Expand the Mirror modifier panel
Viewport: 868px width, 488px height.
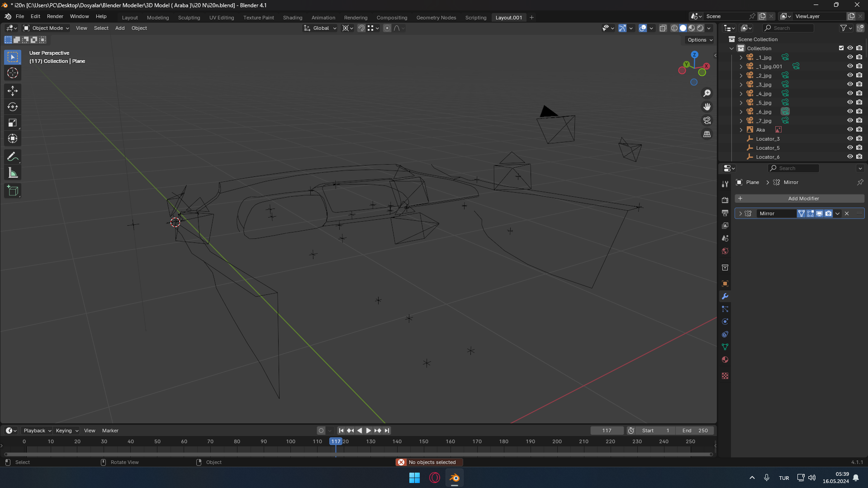pyautogui.click(x=740, y=213)
